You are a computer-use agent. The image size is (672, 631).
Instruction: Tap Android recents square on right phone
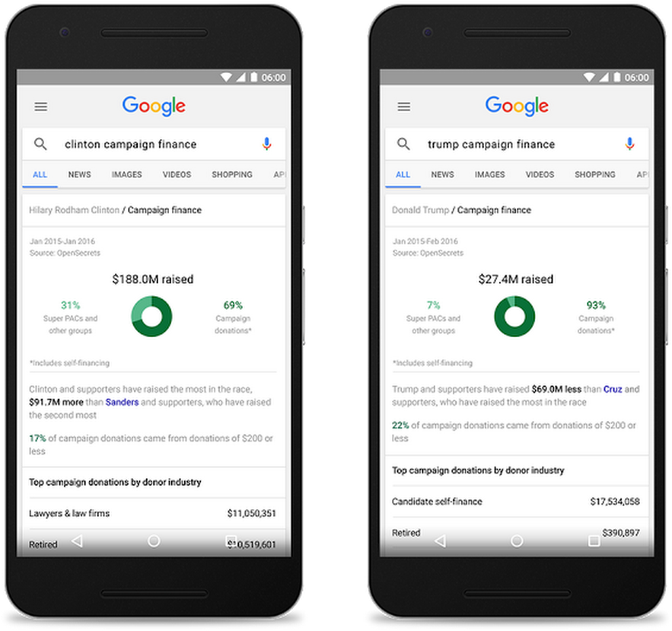coord(594,541)
